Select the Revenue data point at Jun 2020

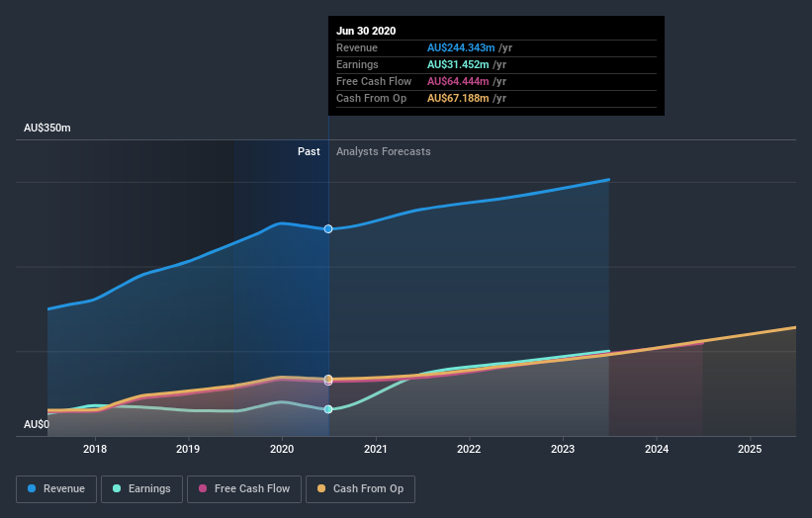point(328,228)
